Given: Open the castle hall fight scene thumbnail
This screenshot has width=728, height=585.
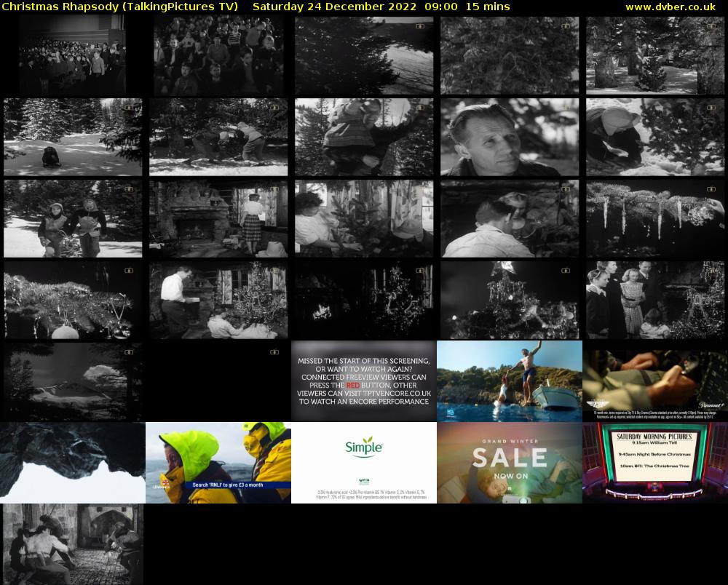Looking at the screenshot, I should coord(73,544).
